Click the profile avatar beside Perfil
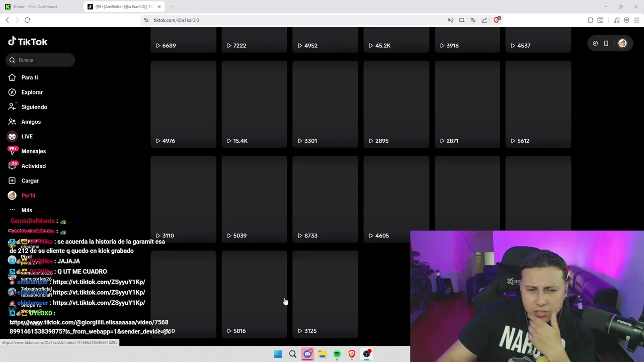Image resolution: width=644 pixels, height=362 pixels. 12,195
